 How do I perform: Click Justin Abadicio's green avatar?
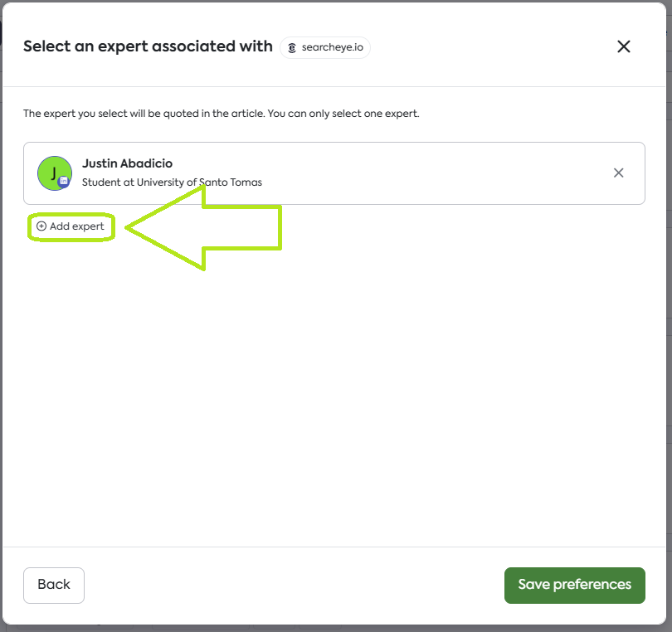[x=52, y=172]
